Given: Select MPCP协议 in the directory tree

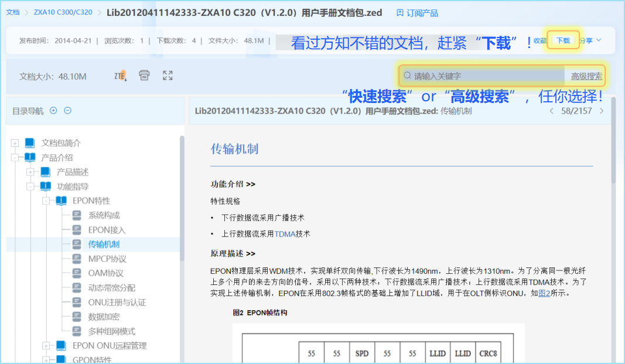Looking at the screenshot, I should [x=107, y=259].
